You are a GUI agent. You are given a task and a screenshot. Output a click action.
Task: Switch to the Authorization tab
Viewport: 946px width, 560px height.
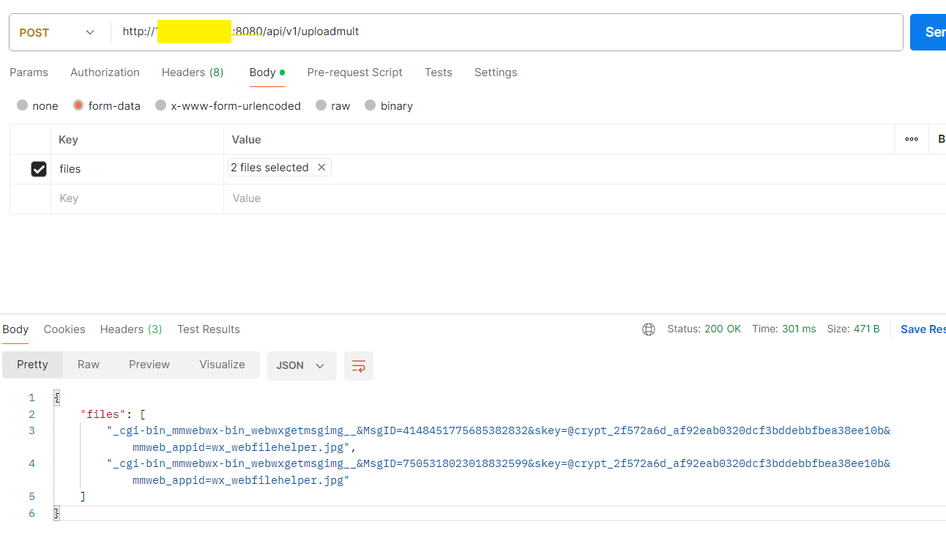tap(105, 72)
